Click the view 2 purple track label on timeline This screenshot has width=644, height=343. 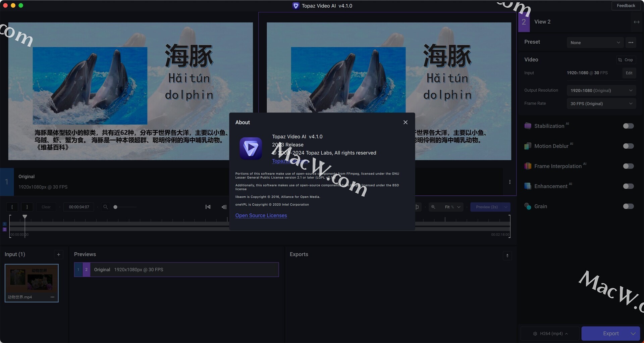[5, 230]
